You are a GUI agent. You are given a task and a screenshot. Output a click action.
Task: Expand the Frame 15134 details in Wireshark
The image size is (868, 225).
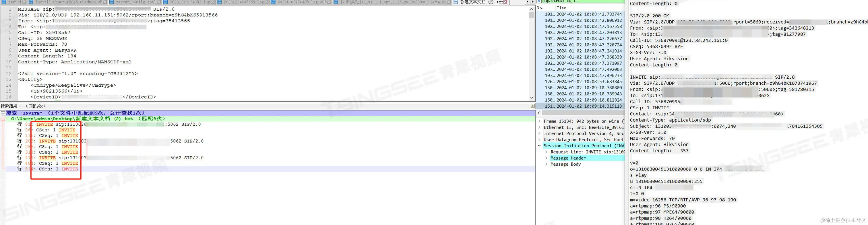pyautogui.click(x=539, y=121)
